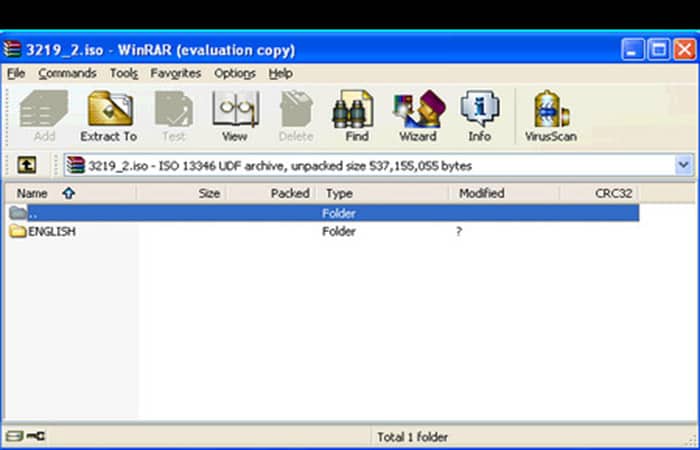Sort by the Type column header

pos(383,193)
